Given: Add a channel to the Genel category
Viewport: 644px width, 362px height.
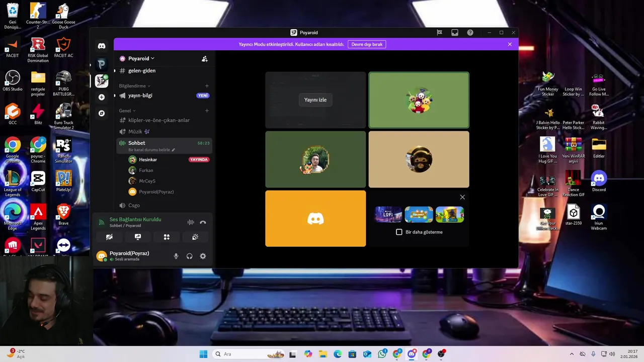Looking at the screenshot, I should pyautogui.click(x=207, y=111).
